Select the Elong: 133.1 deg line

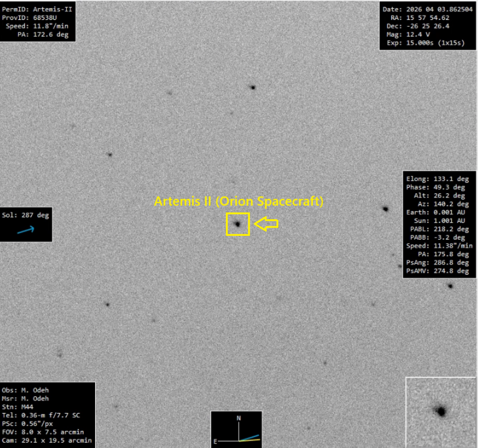point(437,179)
